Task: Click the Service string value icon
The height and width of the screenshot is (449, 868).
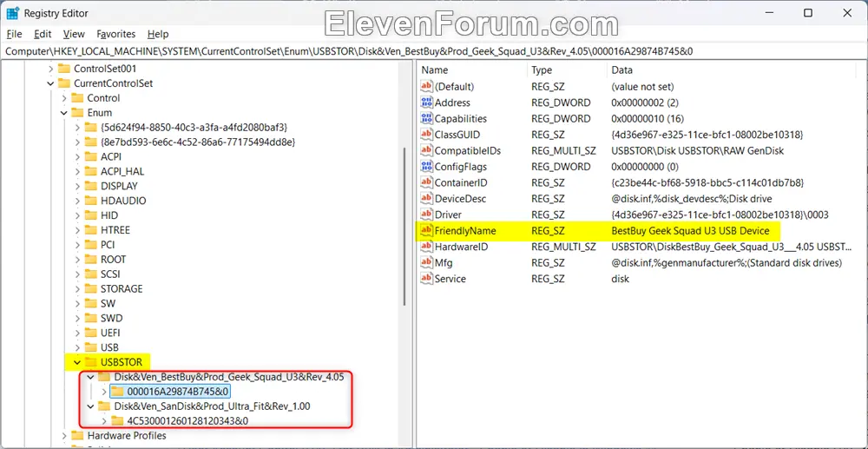Action: 427,279
